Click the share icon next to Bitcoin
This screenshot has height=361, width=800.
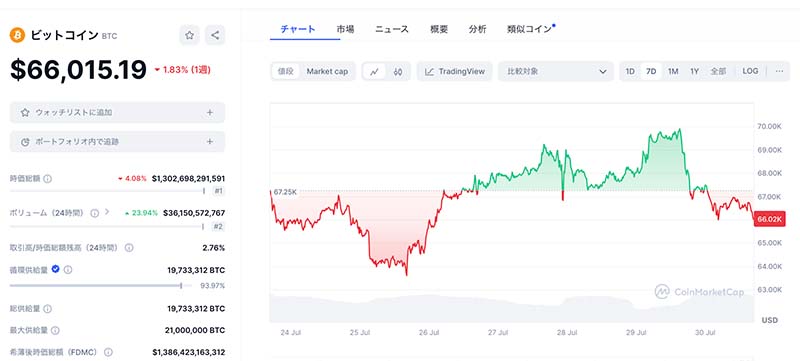215,35
